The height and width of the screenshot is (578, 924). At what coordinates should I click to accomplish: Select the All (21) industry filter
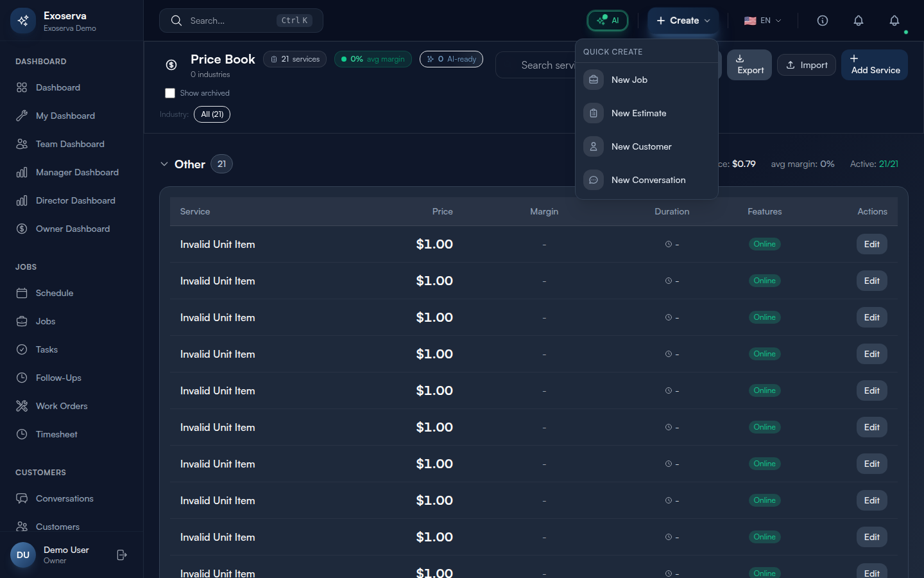pyautogui.click(x=212, y=114)
